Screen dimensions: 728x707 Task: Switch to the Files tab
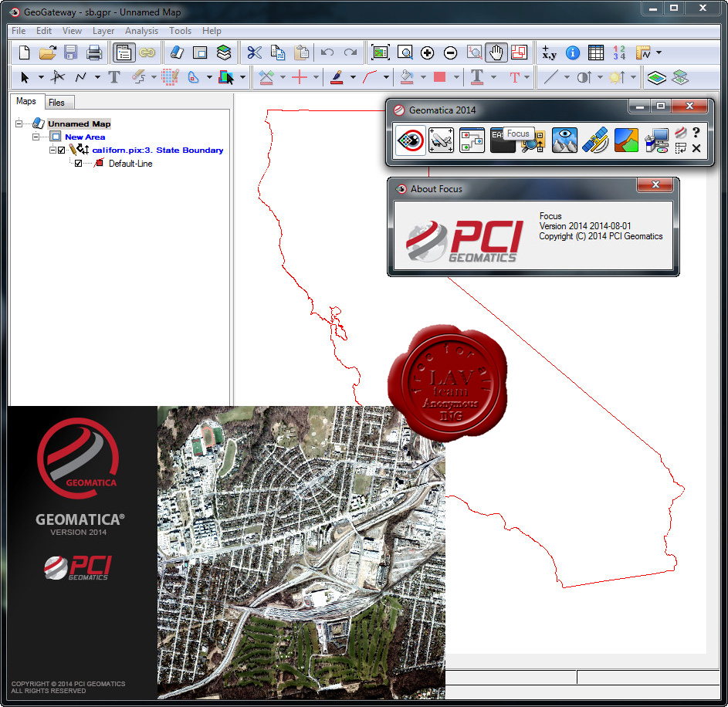(x=56, y=103)
